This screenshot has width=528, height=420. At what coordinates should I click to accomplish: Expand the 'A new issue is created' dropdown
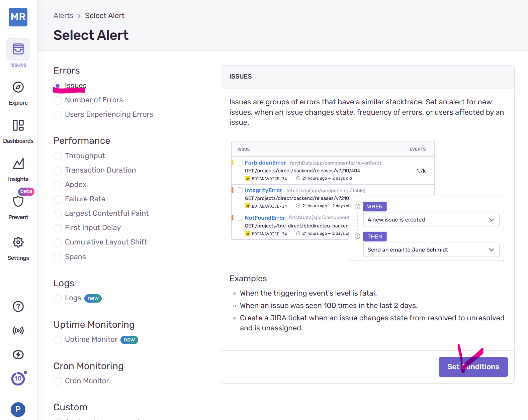(431, 220)
